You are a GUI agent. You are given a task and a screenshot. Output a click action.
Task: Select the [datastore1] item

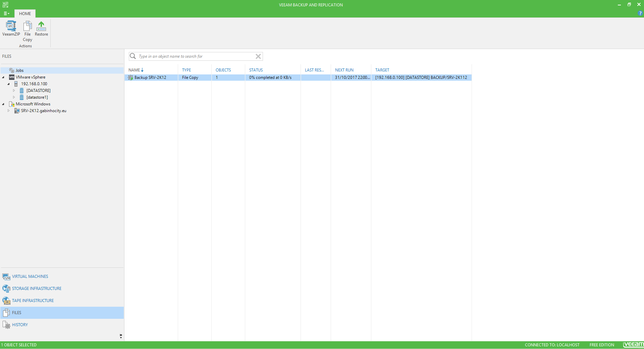37,97
